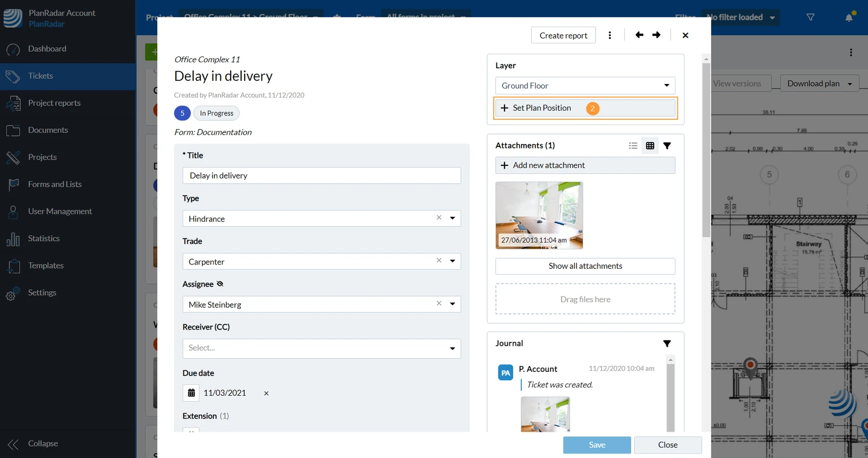Expand the Ground Floor layer dropdown

pos(585,86)
